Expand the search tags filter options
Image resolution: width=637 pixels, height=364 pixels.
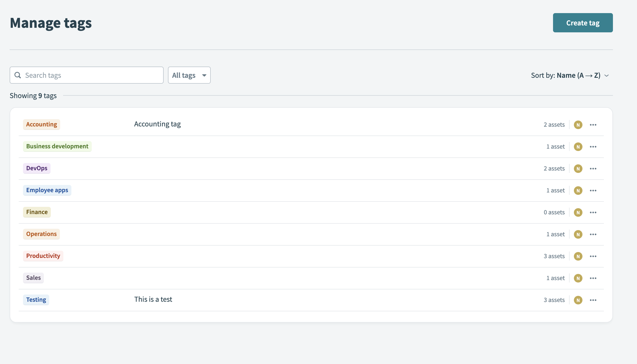[189, 75]
